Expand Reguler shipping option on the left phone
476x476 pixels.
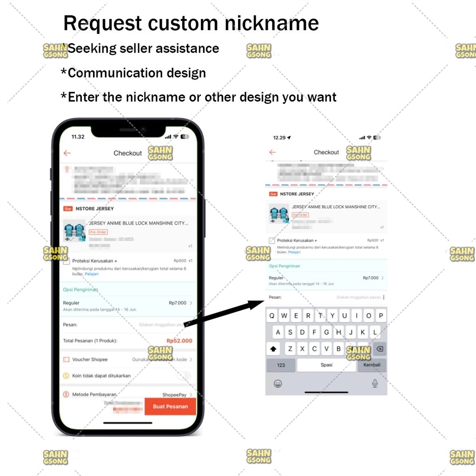191,303
